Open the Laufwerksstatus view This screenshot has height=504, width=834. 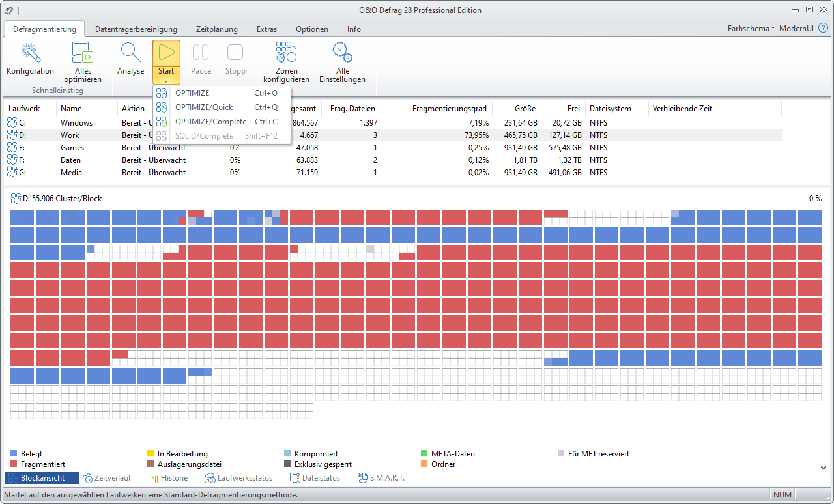pos(239,478)
